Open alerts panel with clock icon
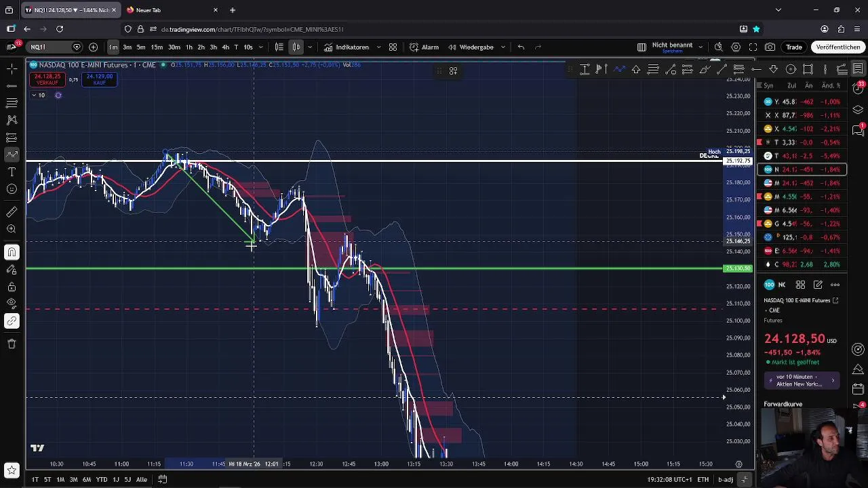Viewport: 868px width, 488px height. tap(858, 89)
